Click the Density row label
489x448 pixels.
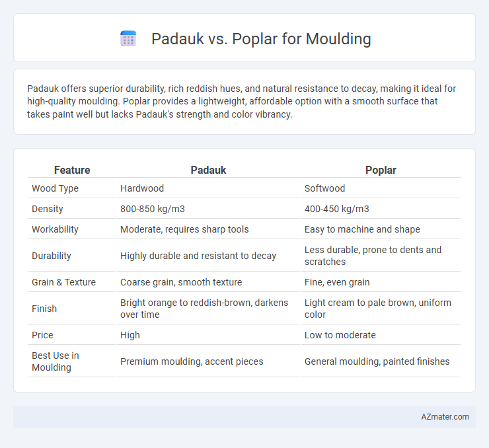pyautogui.click(x=48, y=209)
